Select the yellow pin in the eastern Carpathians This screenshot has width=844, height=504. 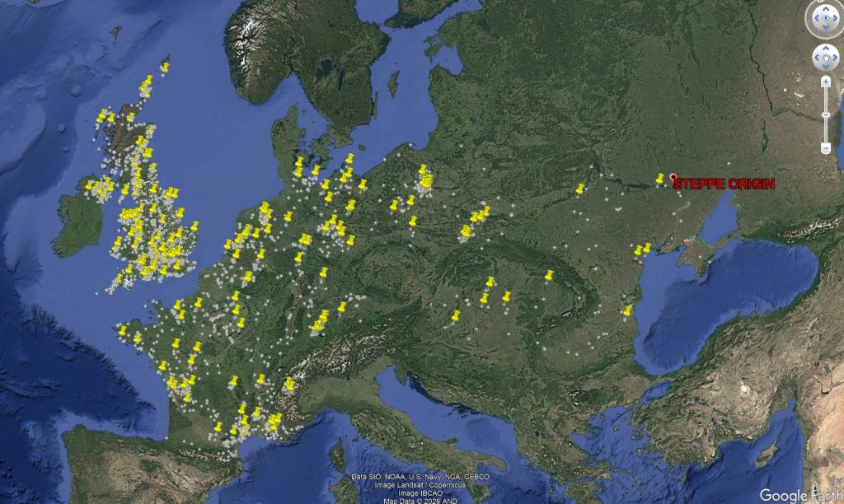548,276
